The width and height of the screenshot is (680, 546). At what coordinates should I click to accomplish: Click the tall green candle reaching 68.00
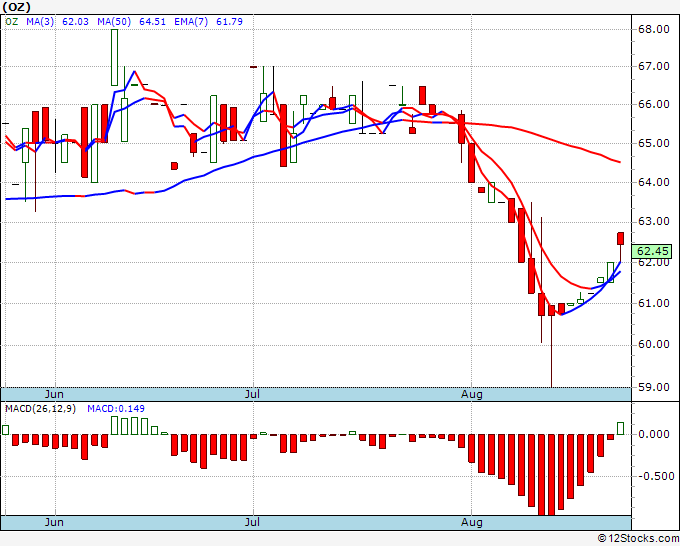point(114,57)
